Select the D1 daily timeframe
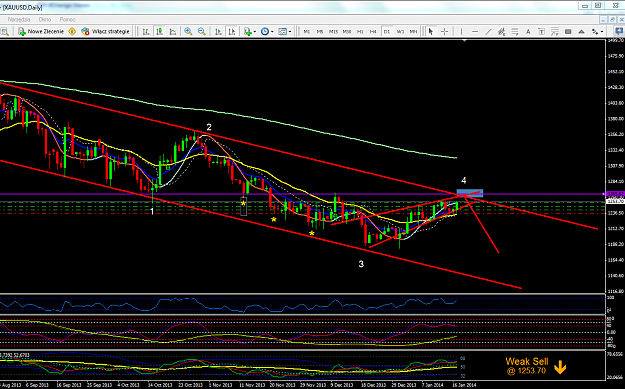The image size is (625, 389). [x=387, y=31]
